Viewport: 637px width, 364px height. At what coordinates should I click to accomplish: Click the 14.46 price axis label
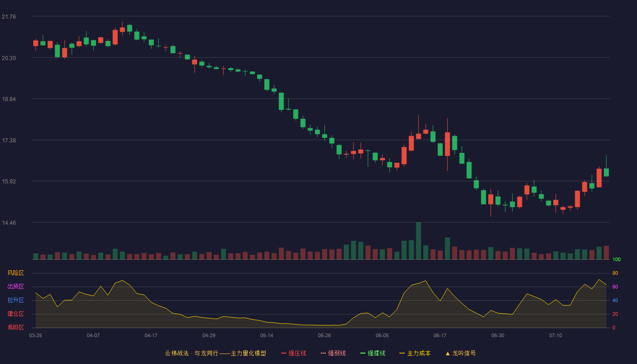(x=9, y=223)
